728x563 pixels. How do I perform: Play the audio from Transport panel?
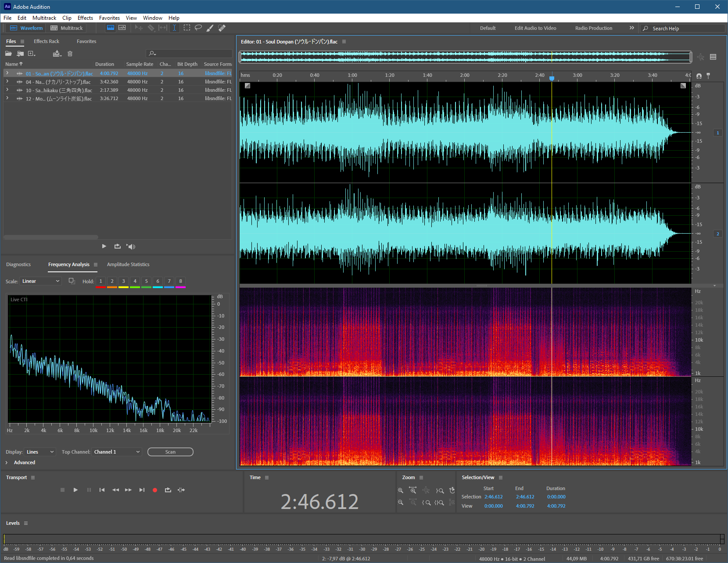75,490
